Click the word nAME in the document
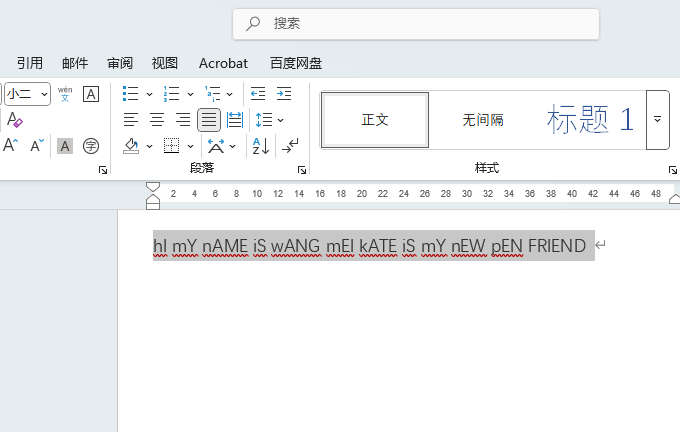The width and height of the screenshot is (680, 432). pos(226,246)
